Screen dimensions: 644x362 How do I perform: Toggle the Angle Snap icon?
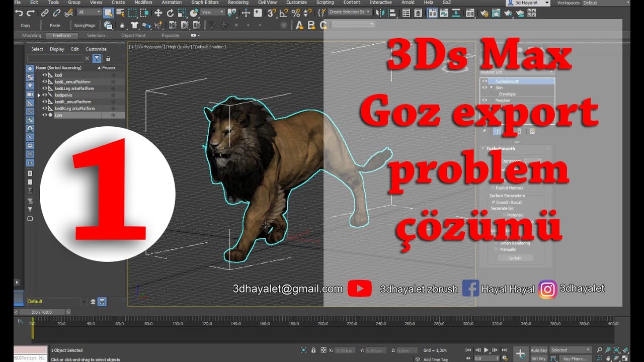tap(284, 13)
